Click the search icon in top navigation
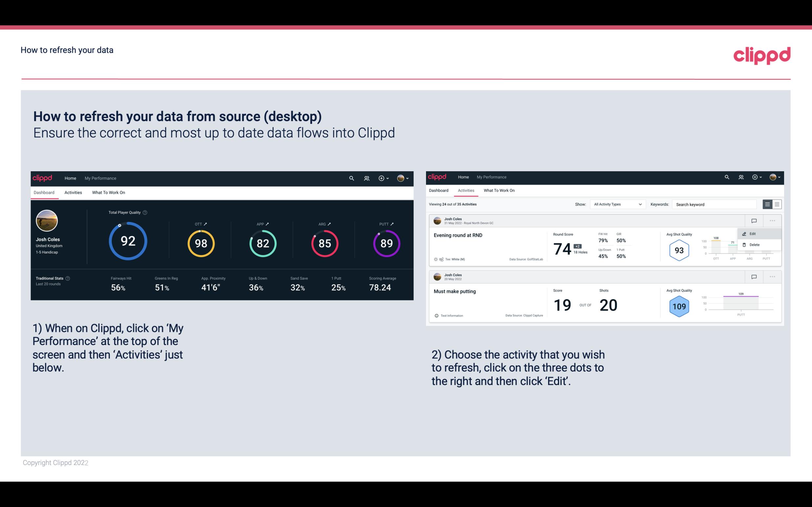This screenshot has width=812, height=507. 351,178
